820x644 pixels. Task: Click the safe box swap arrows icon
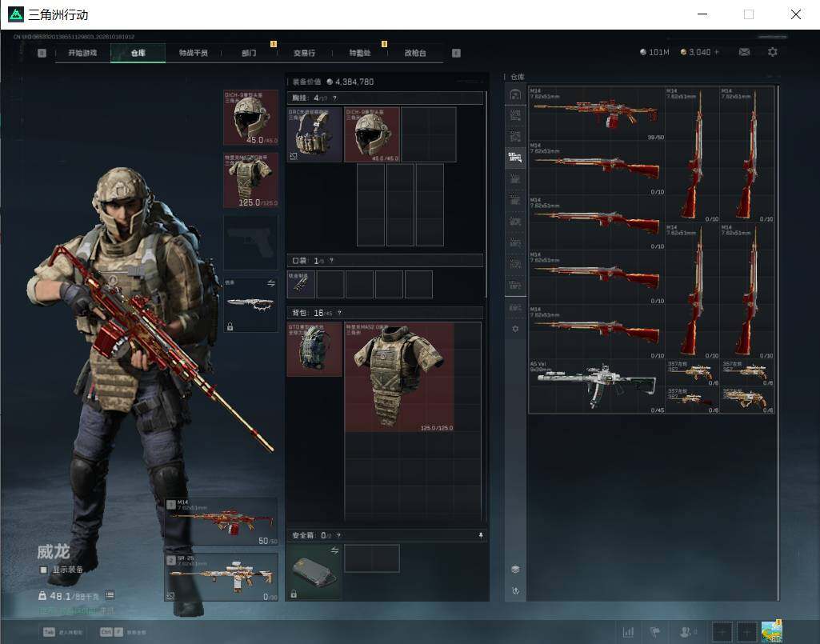point(334,550)
